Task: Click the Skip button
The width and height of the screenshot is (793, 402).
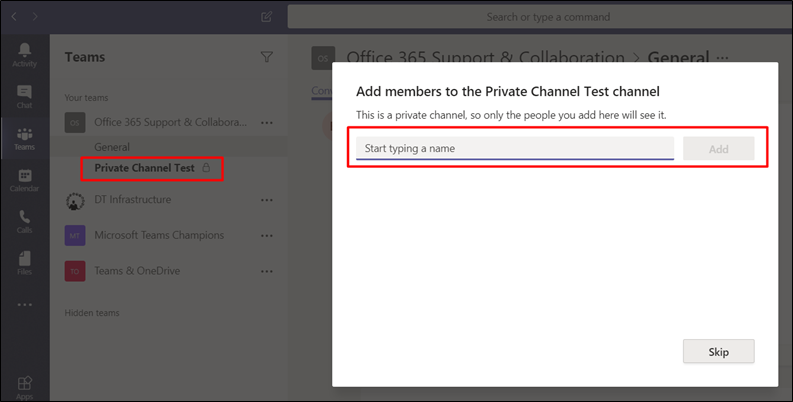Action: [719, 351]
